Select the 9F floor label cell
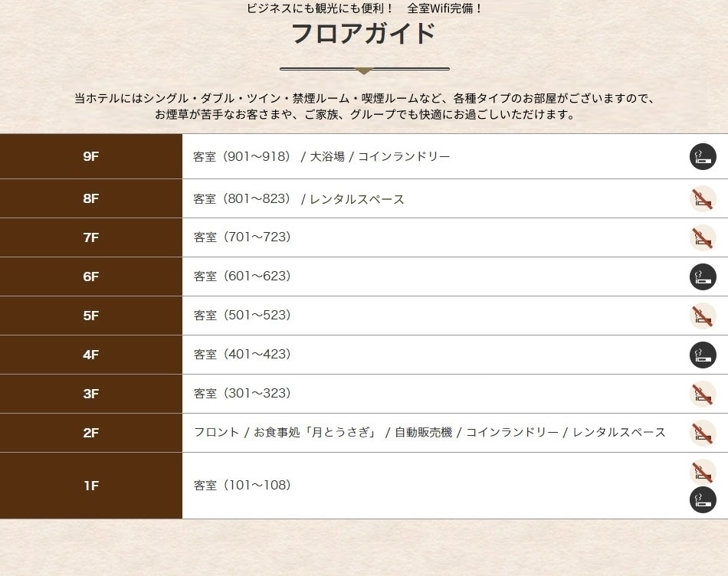This screenshot has height=576, width=728. (91, 156)
